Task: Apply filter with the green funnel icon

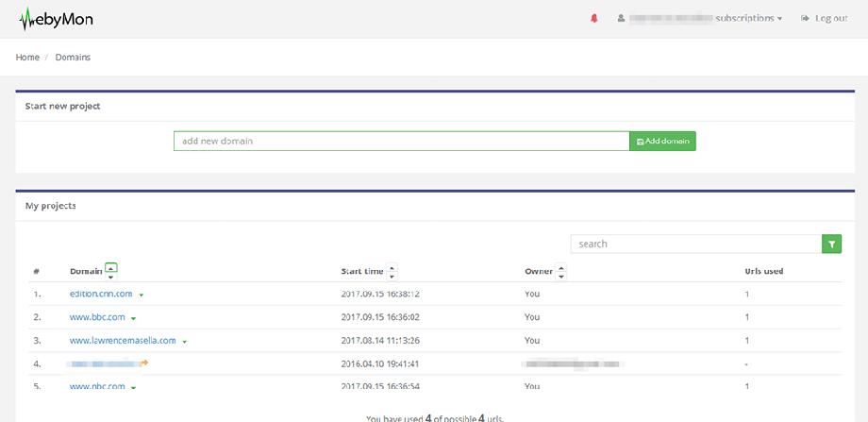Action: pyautogui.click(x=831, y=244)
